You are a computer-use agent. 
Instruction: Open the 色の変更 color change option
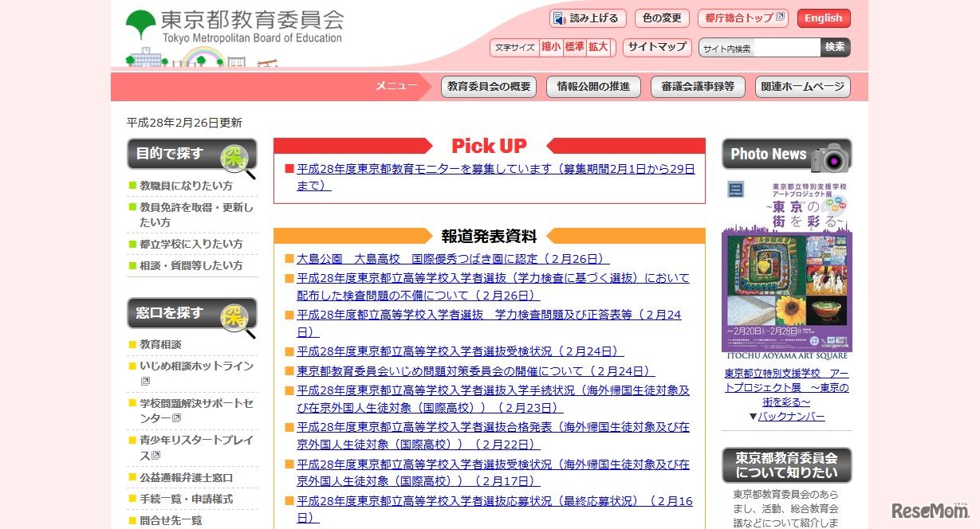[x=662, y=18]
